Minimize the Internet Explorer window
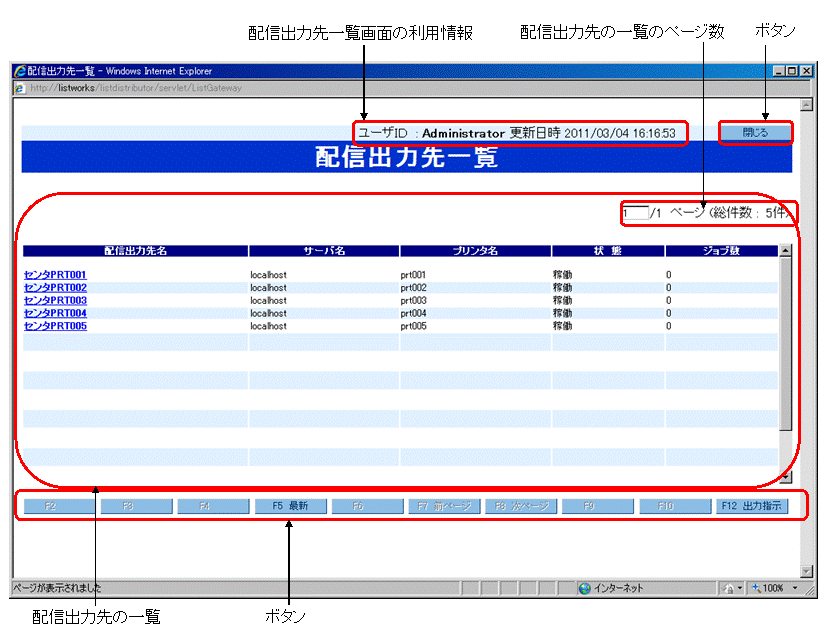The image size is (831, 642). (779, 71)
